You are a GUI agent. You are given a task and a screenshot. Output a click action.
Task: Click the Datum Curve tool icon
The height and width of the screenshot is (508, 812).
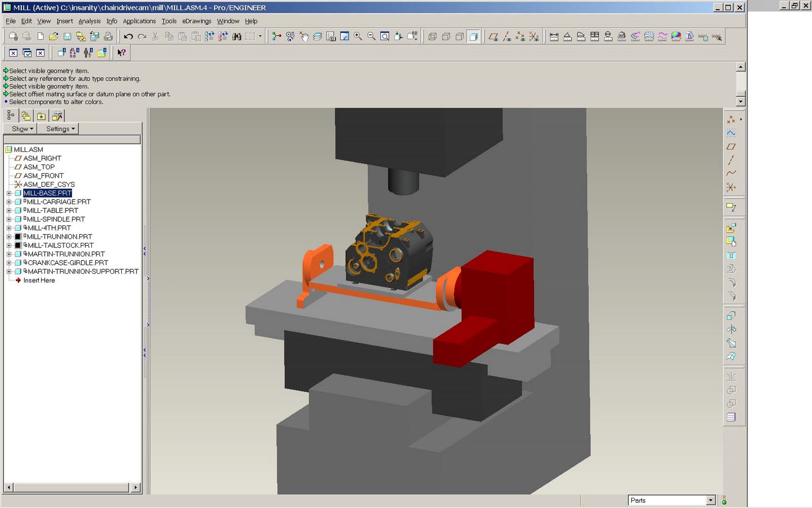click(x=731, y=173)
